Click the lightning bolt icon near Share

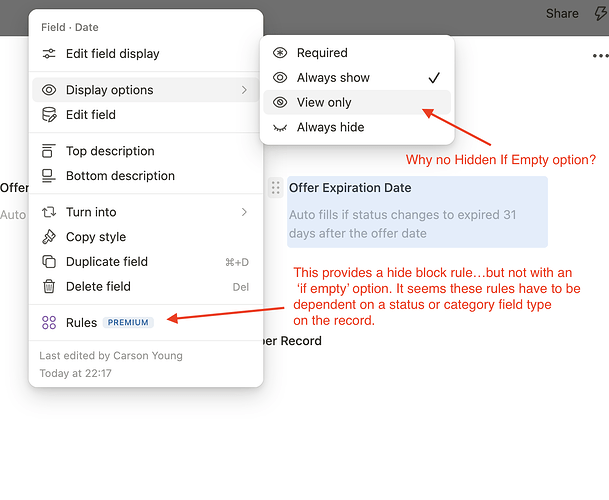[x=600, y=14]
